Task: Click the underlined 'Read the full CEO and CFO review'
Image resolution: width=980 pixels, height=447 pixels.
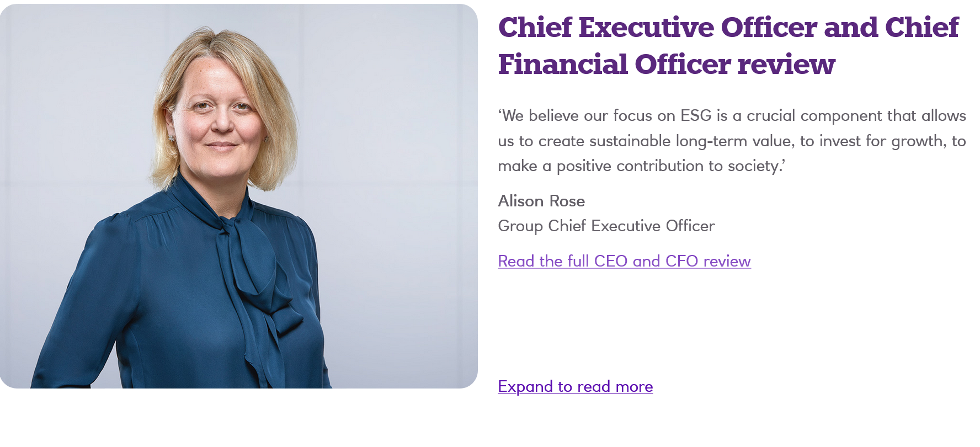Action: (624, 261)
